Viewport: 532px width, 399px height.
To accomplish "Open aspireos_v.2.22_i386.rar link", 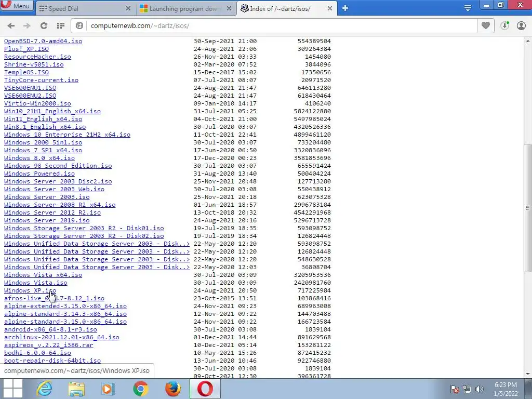I will 48,345.
